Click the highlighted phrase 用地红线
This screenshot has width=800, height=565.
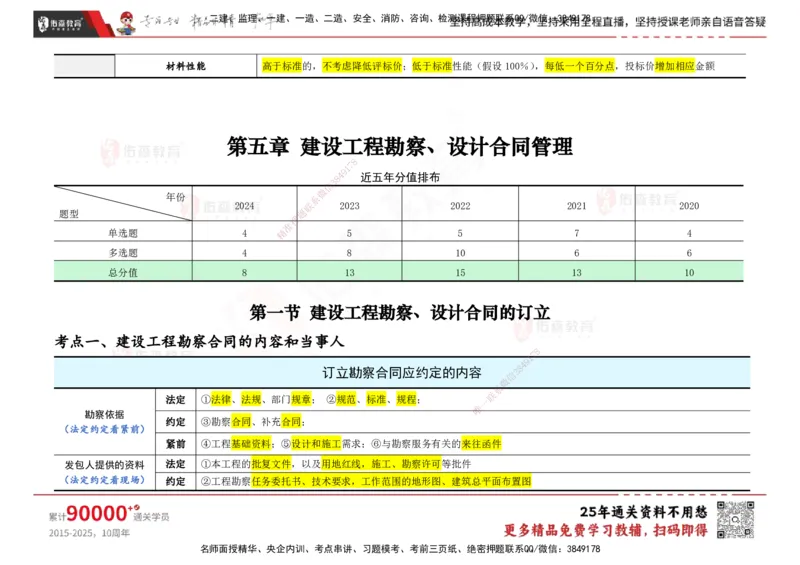point(341,464)
